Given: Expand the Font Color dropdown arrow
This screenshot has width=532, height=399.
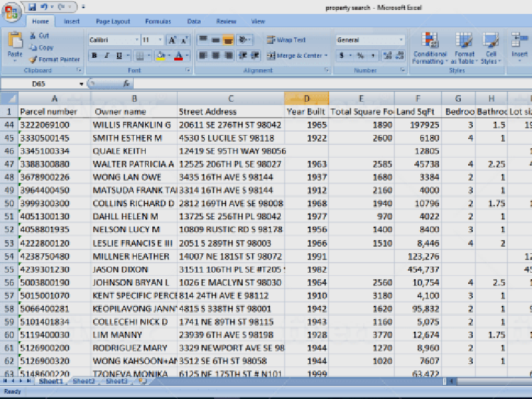Looking at the screenshot, I should coord(186,55).
